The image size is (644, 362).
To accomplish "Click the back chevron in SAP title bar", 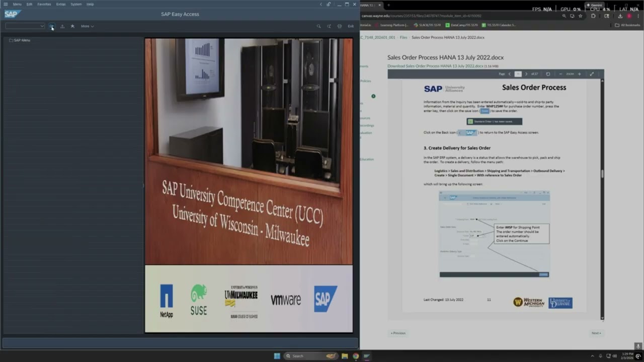I will click(321, 4).
